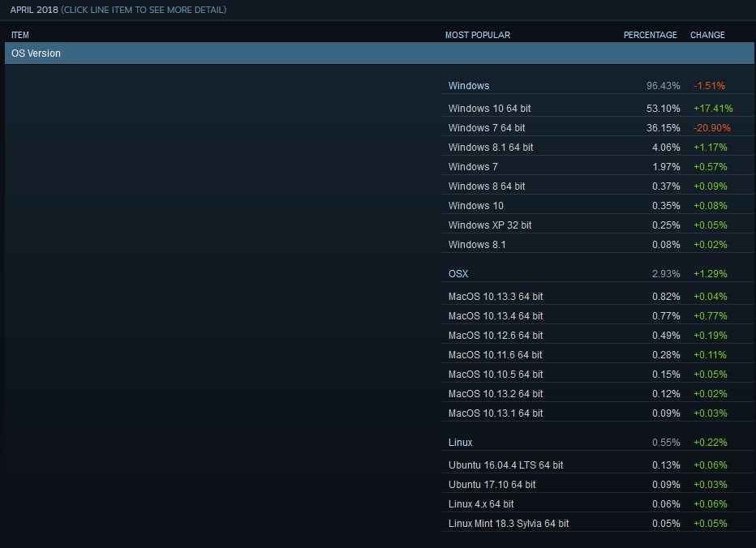Click the 96.43% Windows percentage
The width and height of the screenshot is (756, 548).
[663, 86]
